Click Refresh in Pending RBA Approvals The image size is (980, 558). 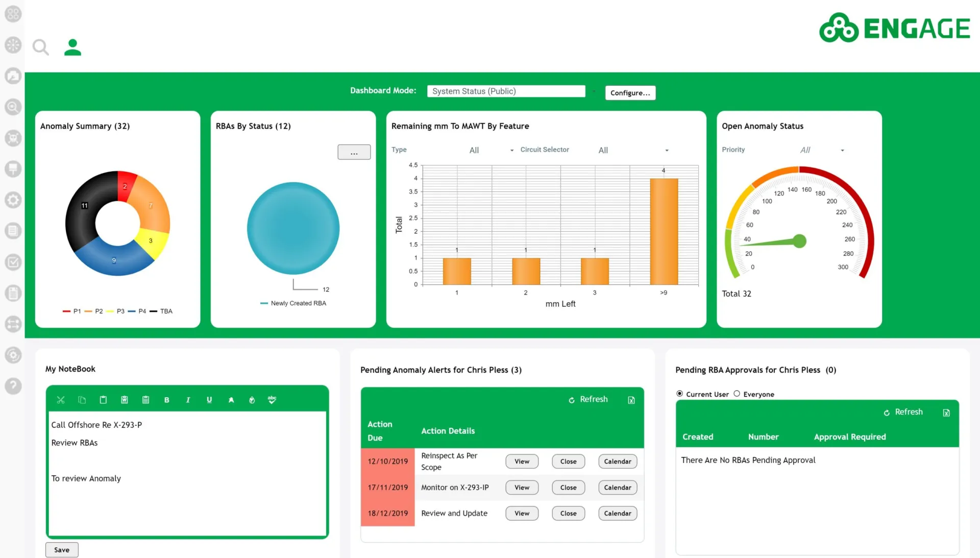903,412
